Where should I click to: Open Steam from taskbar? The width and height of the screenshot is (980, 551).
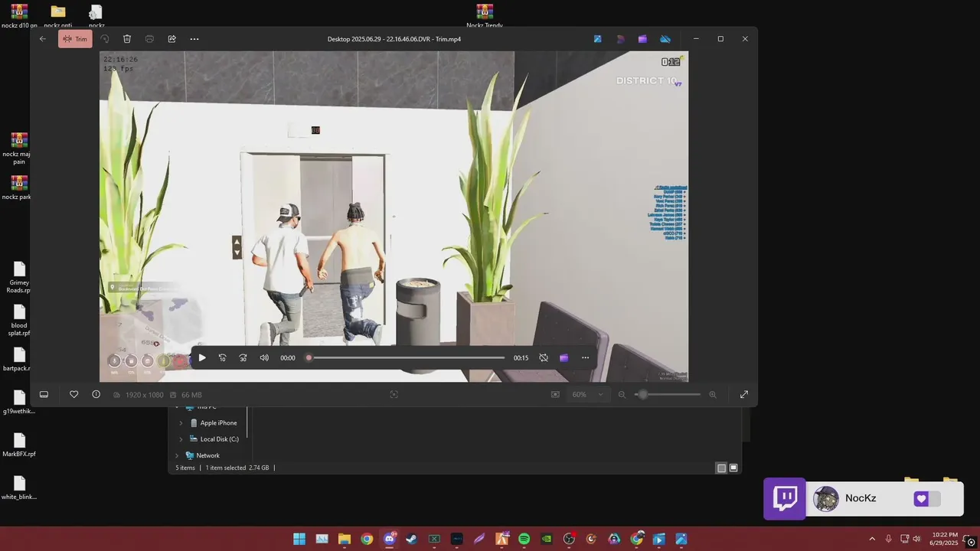(412, 539)
